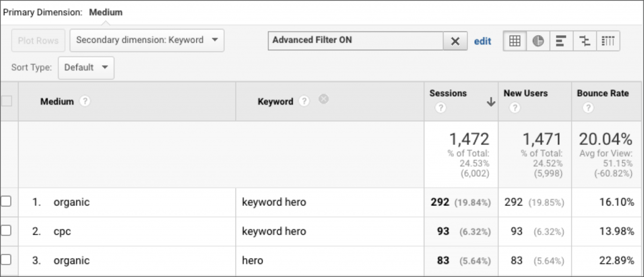Switch to performance bar view
This screenshot has height=277, width=644.
[x=561, y=41]
